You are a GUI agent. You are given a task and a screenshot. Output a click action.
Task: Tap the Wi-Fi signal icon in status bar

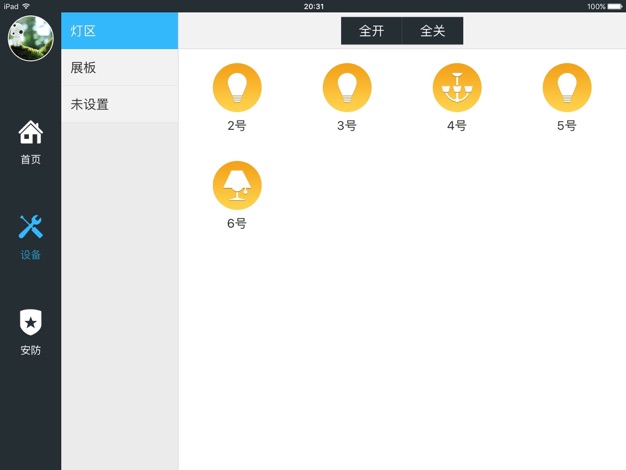pyautogui.click(x=26, y=6)
